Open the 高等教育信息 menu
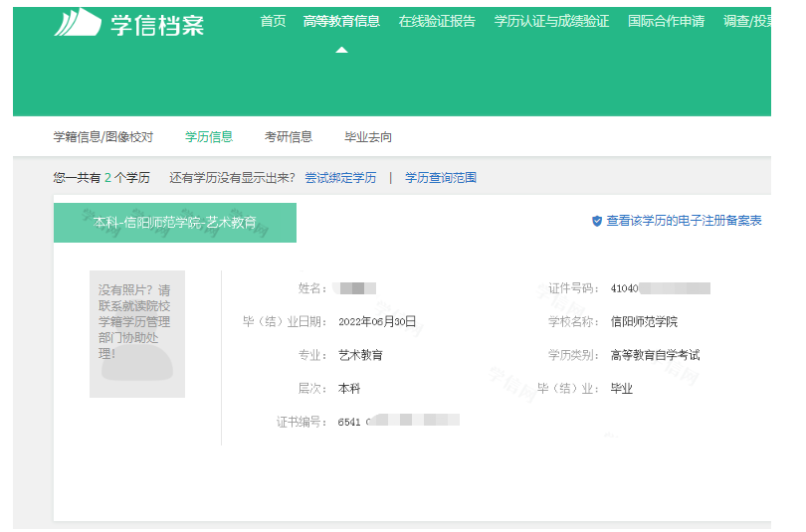The image size is (806, 532). (341, 21)
